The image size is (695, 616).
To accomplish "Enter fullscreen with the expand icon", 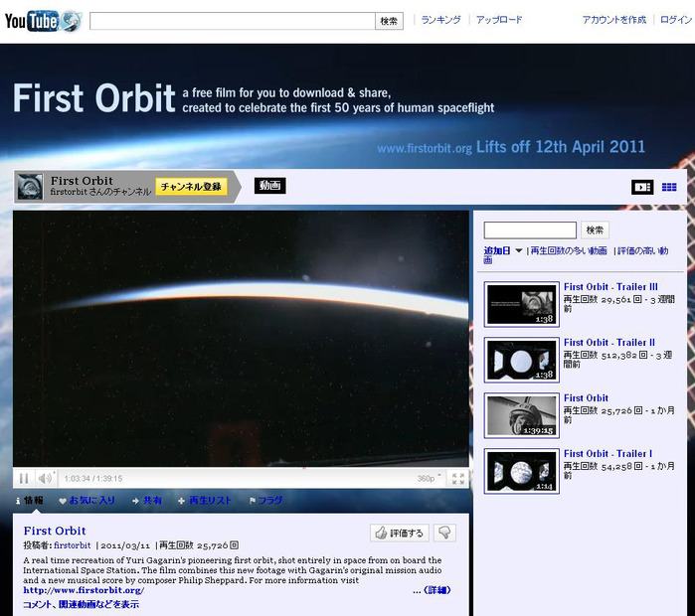I will tap(458, 478).
